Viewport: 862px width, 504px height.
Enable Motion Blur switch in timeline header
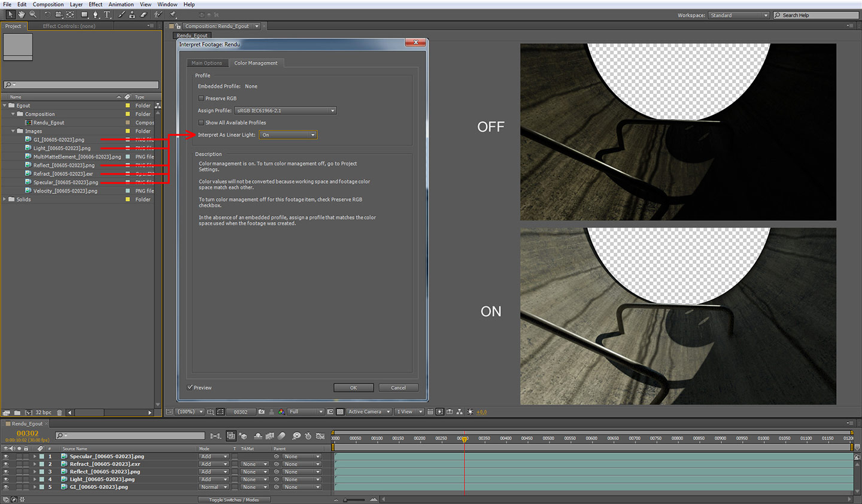pos(281,436)
